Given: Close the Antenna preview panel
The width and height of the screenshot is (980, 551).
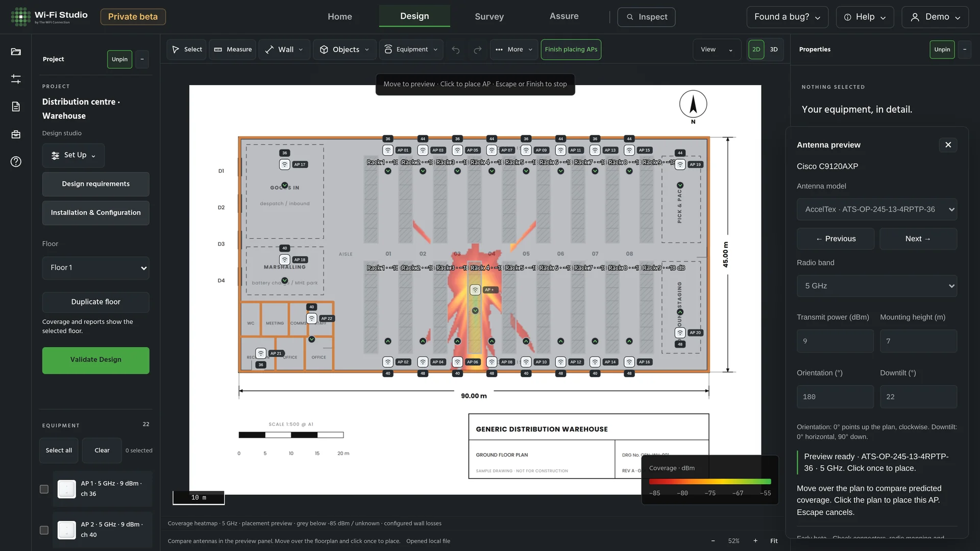Looking at the screenshot, I should [x=948, y=145].
